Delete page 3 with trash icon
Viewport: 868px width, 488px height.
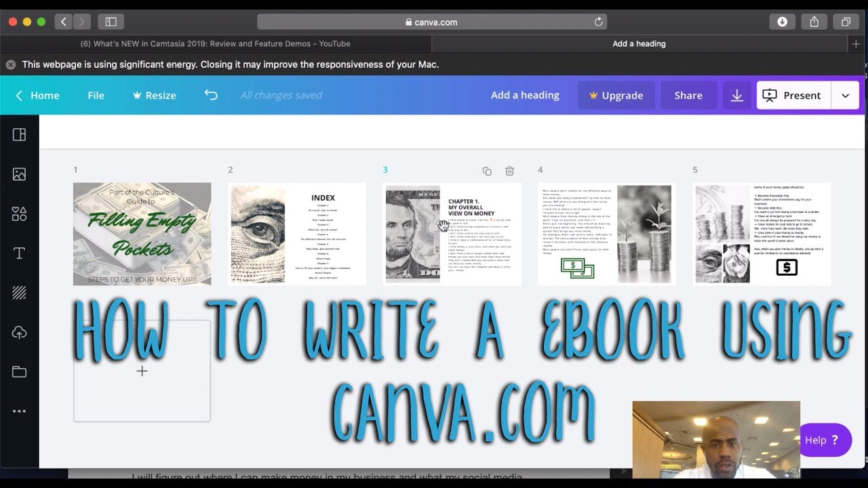509,171
